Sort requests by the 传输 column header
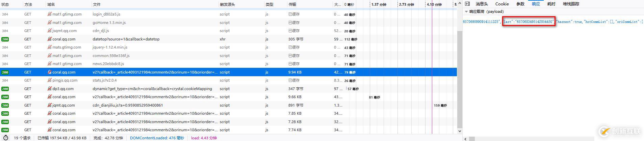This screenshot has height=141, width=644. (292, 4)
